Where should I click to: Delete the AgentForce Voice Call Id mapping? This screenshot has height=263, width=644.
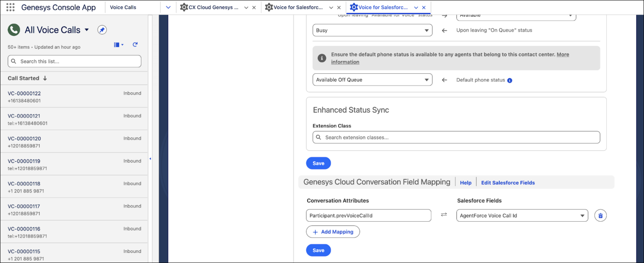coord(600,216)
